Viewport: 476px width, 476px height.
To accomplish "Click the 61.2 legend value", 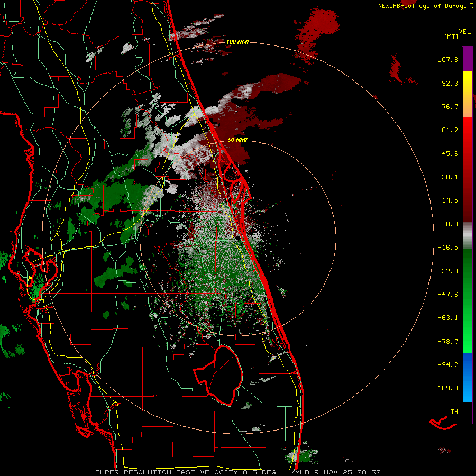I will coord(450,130).
